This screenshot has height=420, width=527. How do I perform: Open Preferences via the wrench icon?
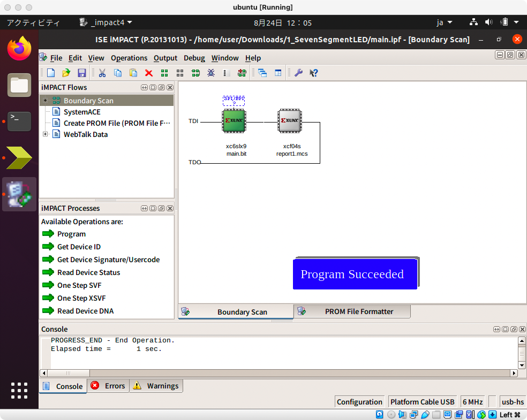[x=298, y=73]
